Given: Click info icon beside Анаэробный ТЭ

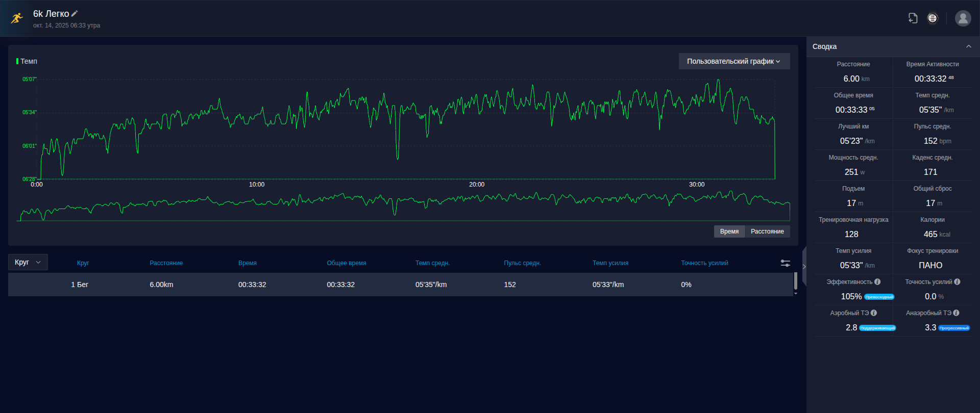Looking at the screenshot, I should click(x=956, y=313).
